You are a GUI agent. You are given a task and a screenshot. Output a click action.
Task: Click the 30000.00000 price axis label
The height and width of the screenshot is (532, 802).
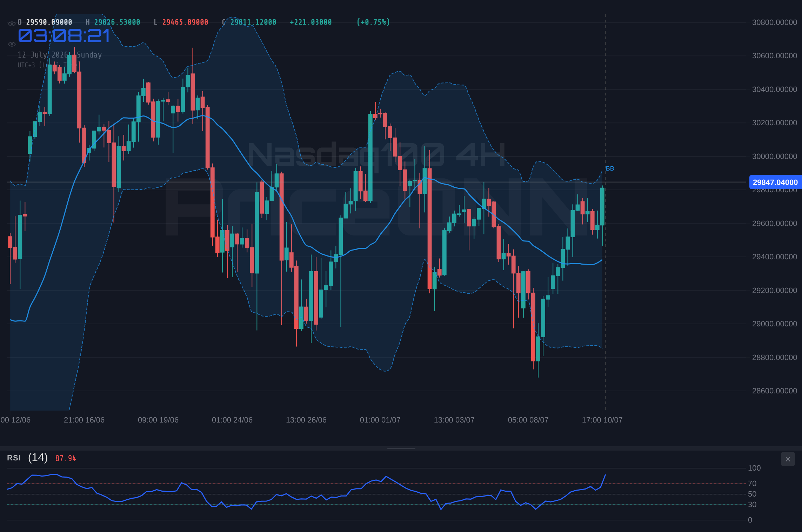(775, 157)
